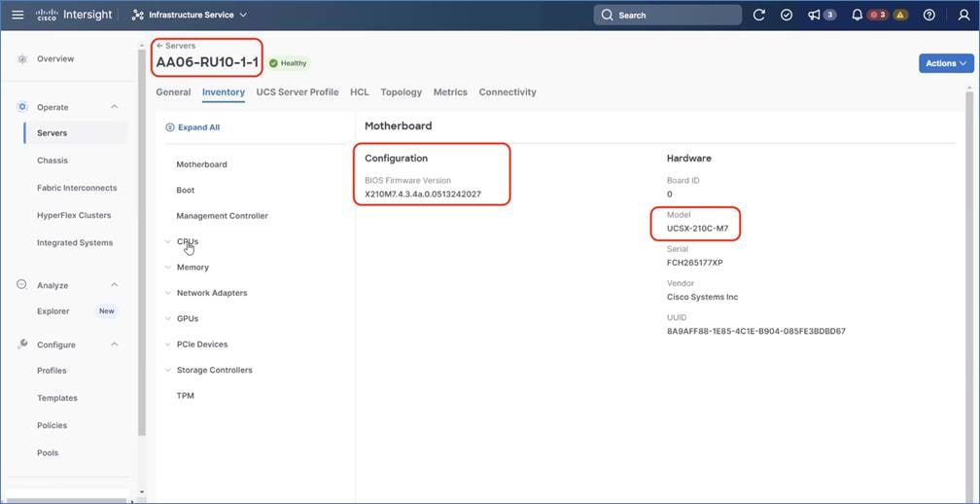Screen dimensions: 980x504
Task: Open the help question mark icon
Action: pos(929,15)
